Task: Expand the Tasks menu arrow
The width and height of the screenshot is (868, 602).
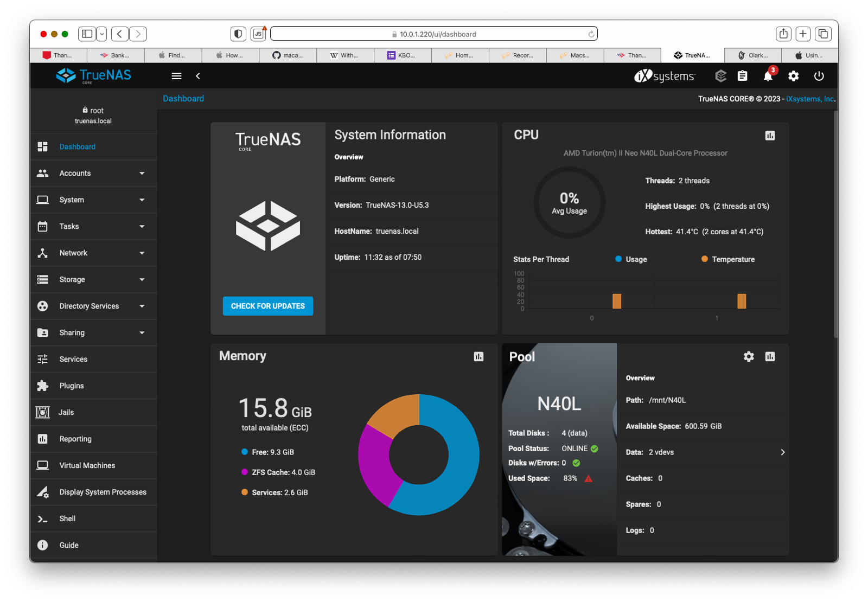Action: point(142,227)
